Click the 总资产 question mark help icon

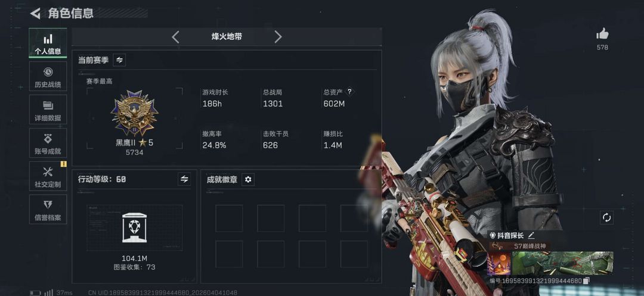pyautogui.click(x=349, y=92)
